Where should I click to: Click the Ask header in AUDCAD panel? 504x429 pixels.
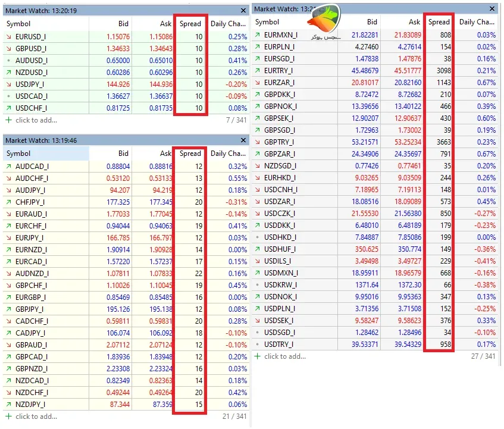click(166, 154)
